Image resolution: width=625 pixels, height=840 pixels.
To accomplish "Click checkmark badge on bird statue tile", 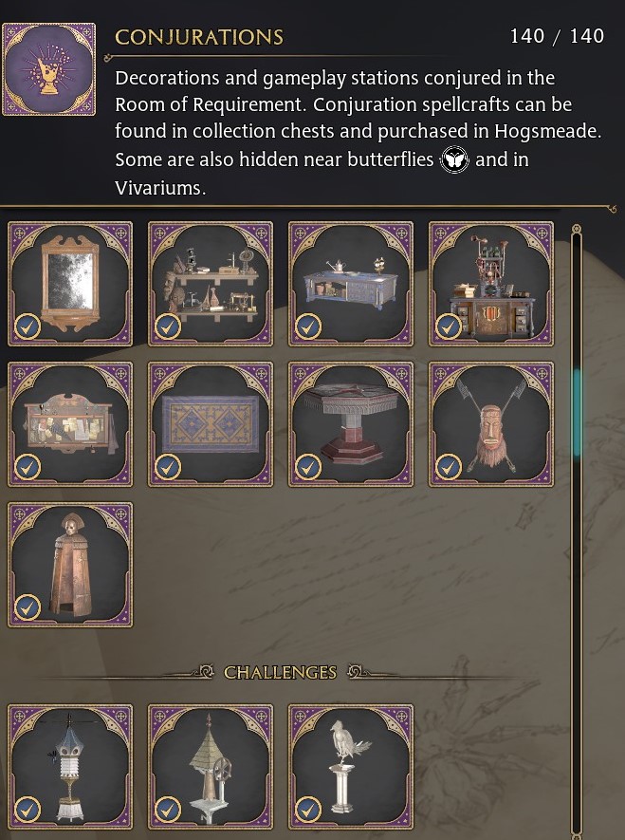I will pyautogui.click(x=307, y=810).
